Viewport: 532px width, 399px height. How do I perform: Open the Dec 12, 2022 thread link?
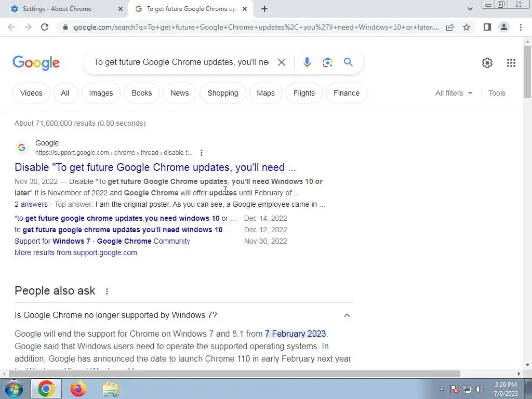tap(123, 230)
